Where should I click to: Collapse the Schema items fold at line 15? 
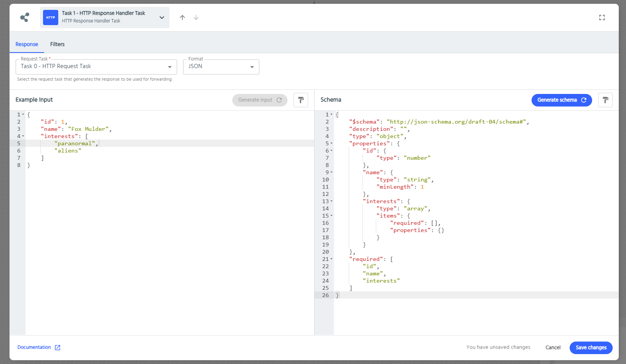click(331, 216)
